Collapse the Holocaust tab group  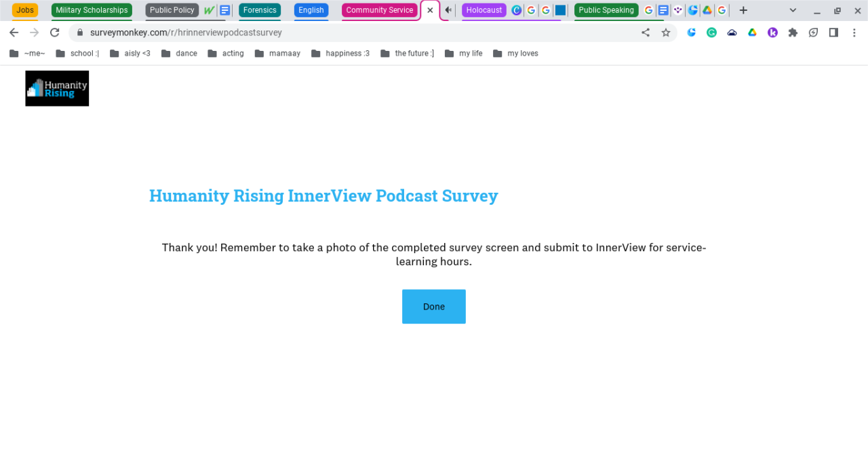coord(484,10)
